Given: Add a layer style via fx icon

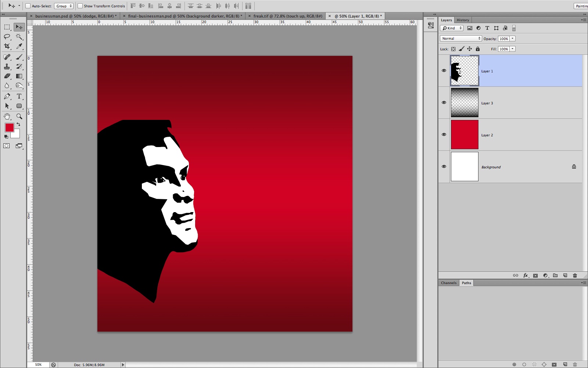Looking at the screenshot, I should (526, 275).
